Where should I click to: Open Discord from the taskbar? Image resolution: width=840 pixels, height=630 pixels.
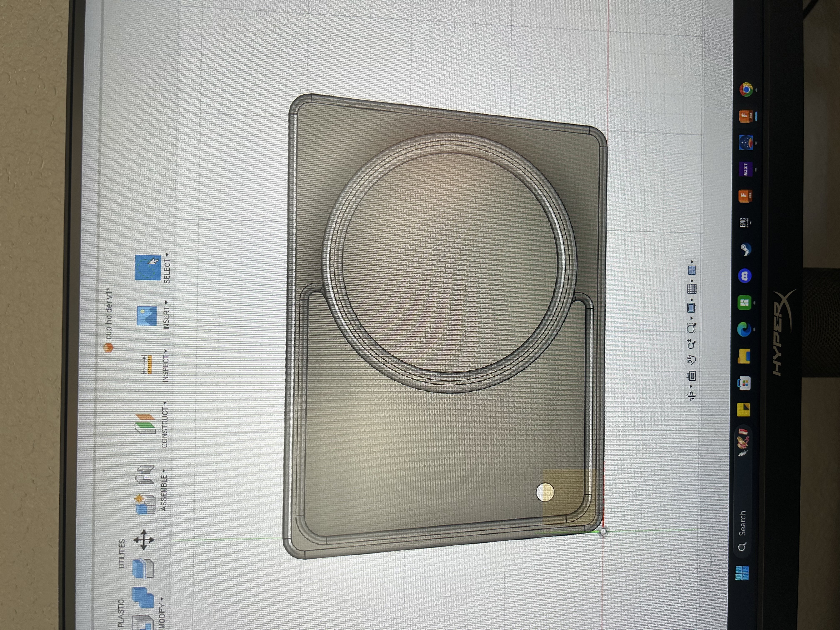click(745, 276)
